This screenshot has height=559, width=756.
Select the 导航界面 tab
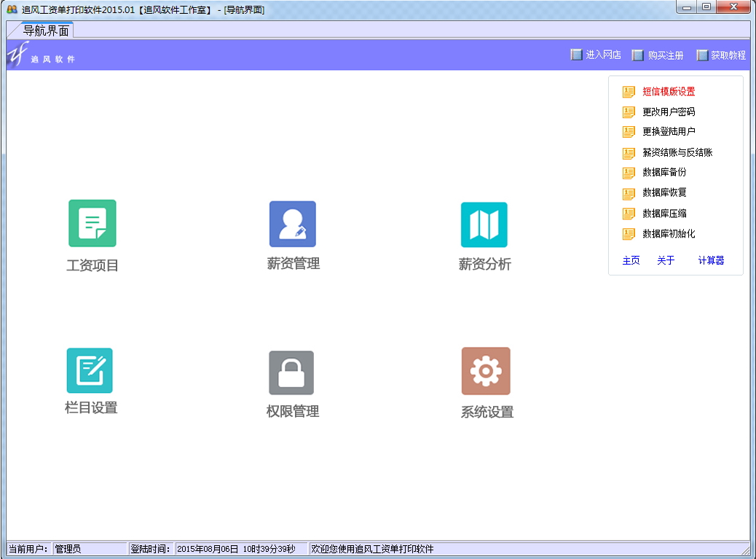point(46,31)
